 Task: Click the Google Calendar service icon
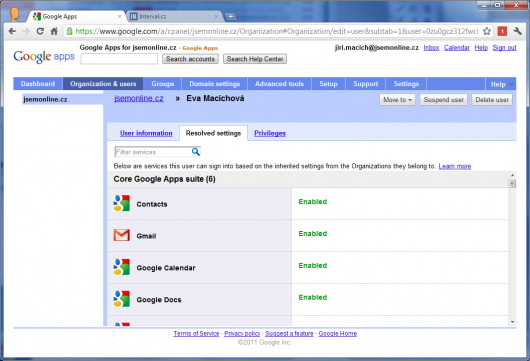[x=122, y=267]
